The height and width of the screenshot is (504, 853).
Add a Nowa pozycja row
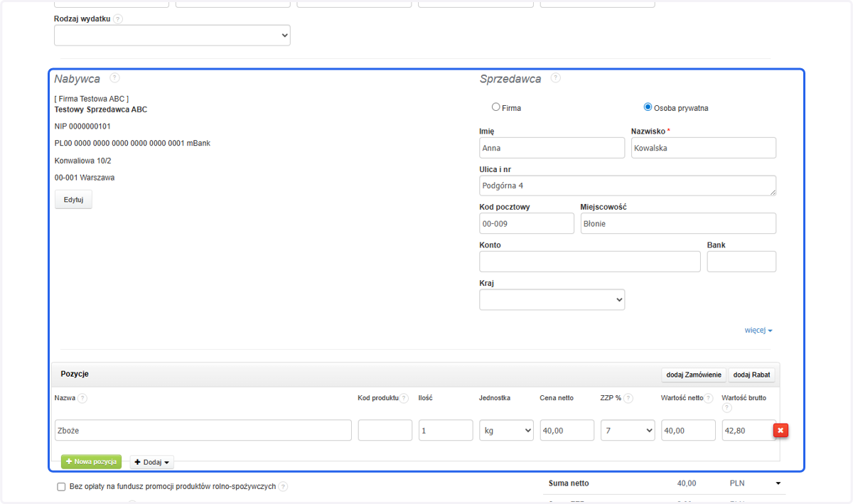(91, 462)
